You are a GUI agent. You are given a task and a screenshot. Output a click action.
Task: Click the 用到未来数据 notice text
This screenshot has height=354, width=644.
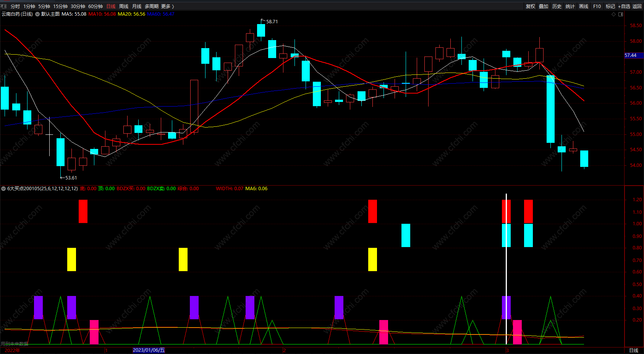pos(15,344)
